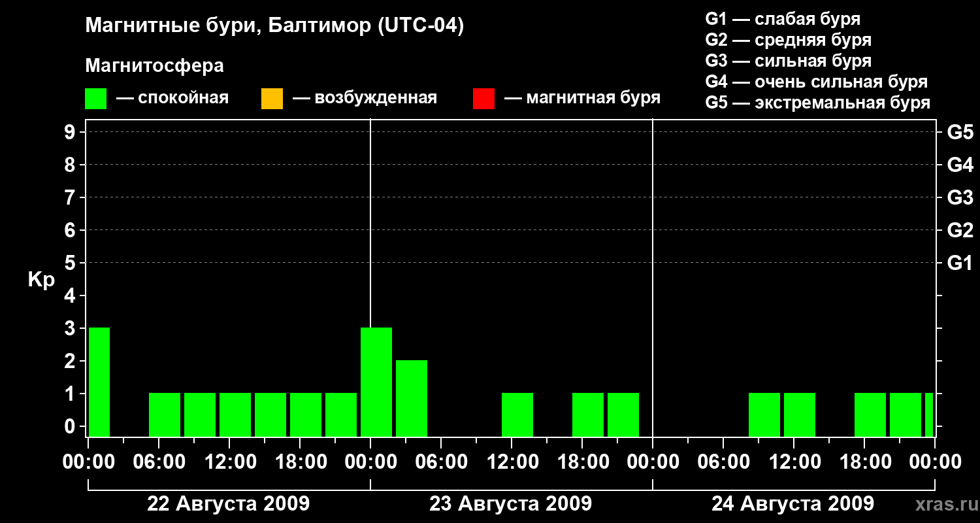
Task: Click the Kp 1 bar at 06:00 on 22 Августа
Action: coord(165,414)
